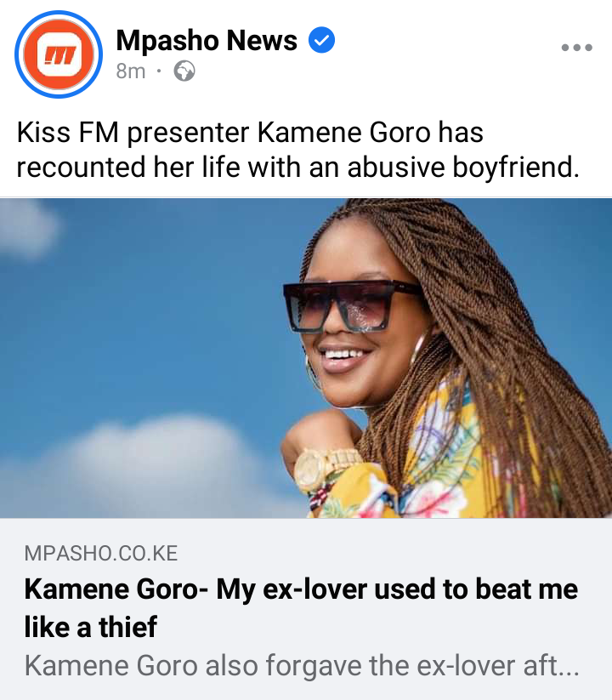Open the Mpasho News profile avatar
The height and width of the screenshot is (700, 612).
click(59, 54)
